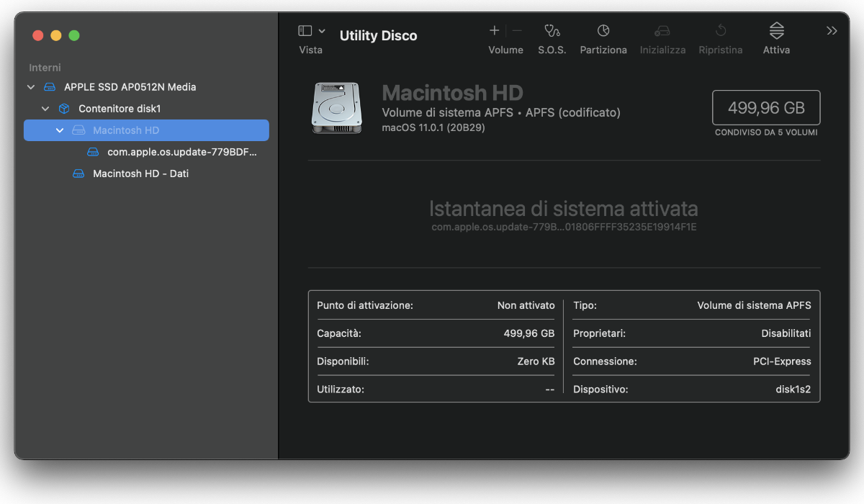Viewport: 864px width, 504px height.
Task: Click the Capacità 499,96 GB value
Action: pos(529,333)
